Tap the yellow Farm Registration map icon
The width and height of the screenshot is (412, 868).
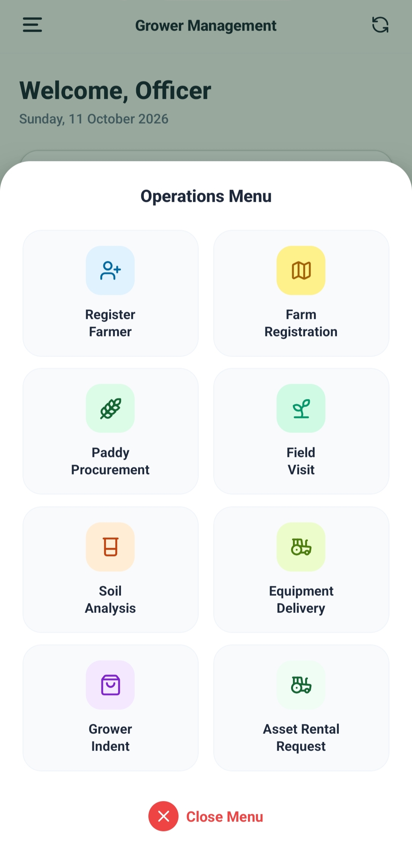(301, 270)
